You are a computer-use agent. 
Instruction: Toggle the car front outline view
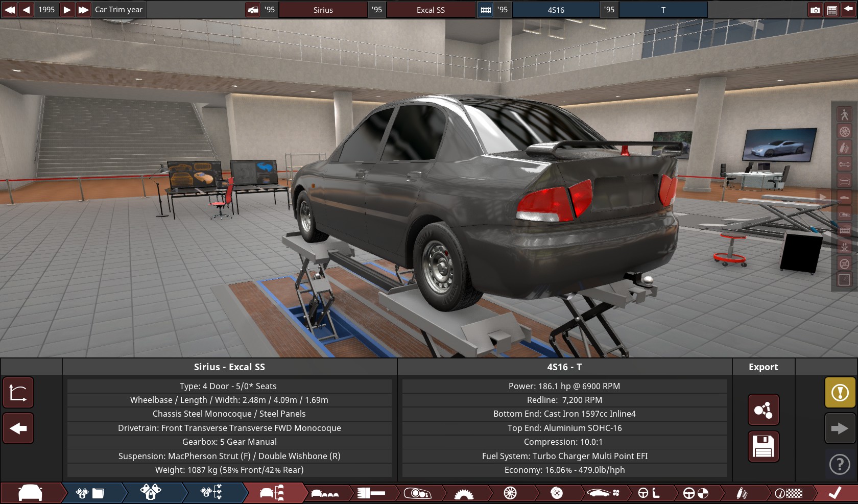tap(844, 181)
